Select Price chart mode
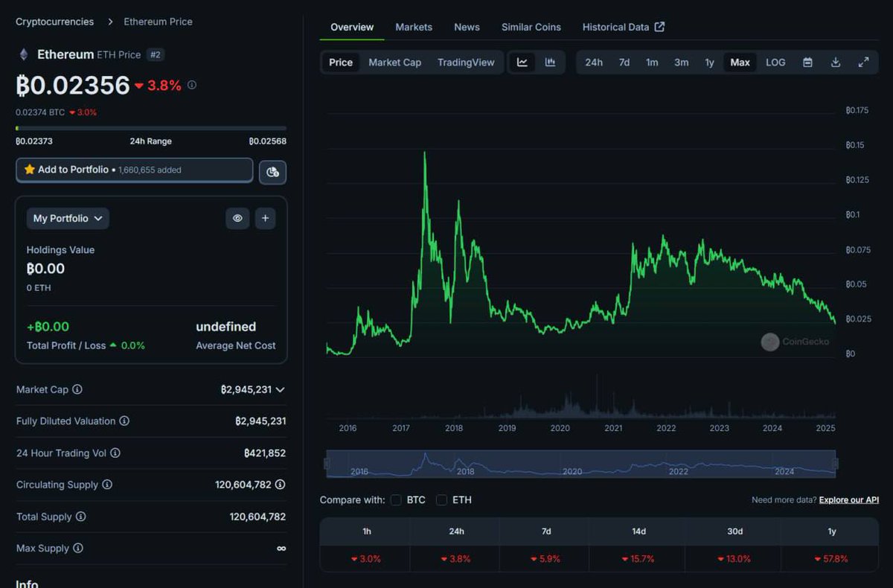 point(341,63)
